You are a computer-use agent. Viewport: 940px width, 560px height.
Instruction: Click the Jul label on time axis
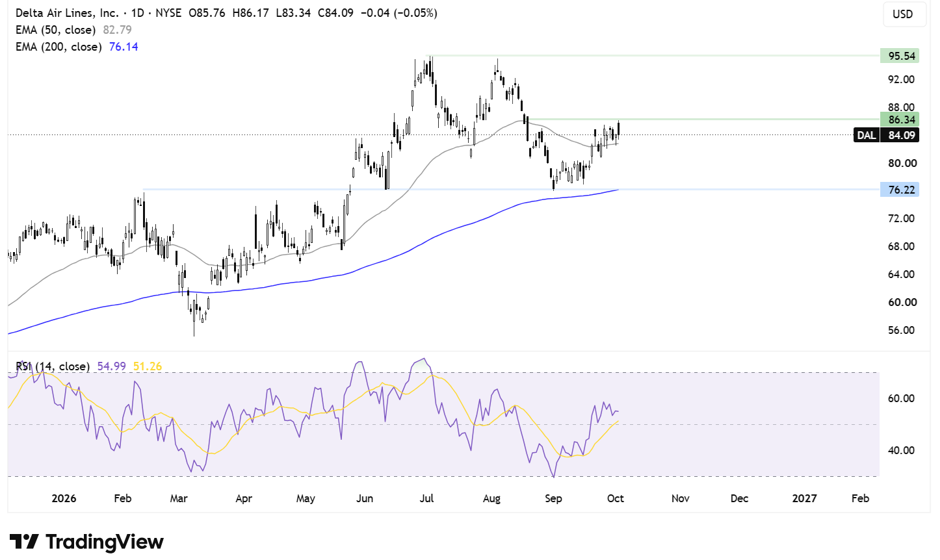[x=426, y=498]
